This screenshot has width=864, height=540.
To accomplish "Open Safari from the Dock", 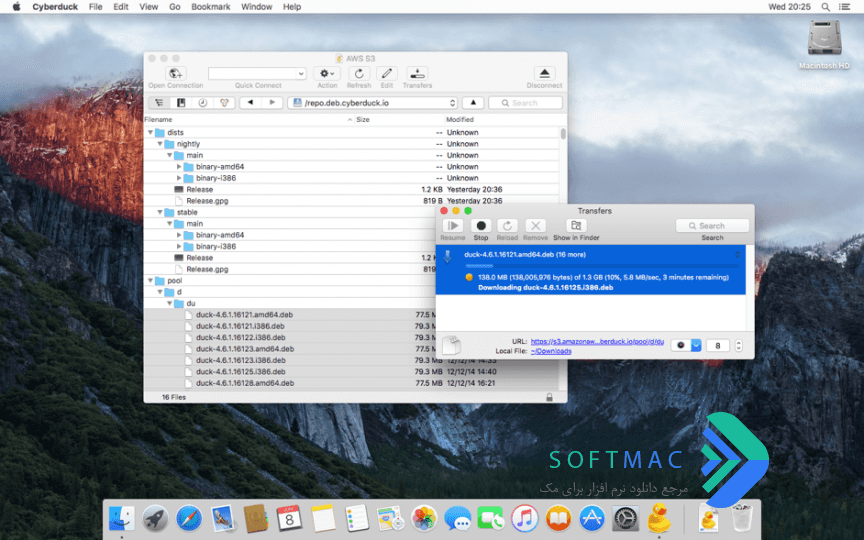I will (189, 519).
